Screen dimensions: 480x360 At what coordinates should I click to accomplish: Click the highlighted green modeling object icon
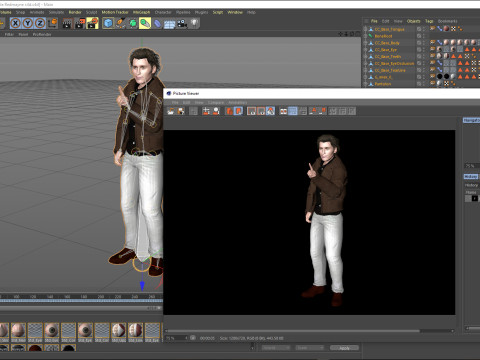coord(145,23)
